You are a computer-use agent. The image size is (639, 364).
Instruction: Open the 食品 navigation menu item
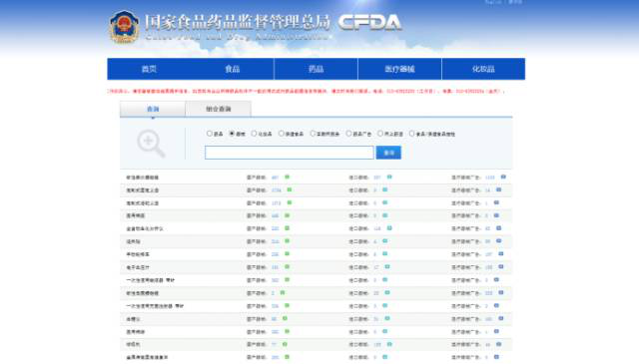233,69
